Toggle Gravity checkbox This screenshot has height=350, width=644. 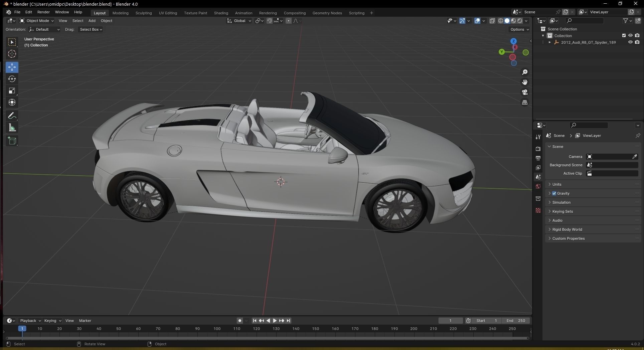[x=554, y=193]
